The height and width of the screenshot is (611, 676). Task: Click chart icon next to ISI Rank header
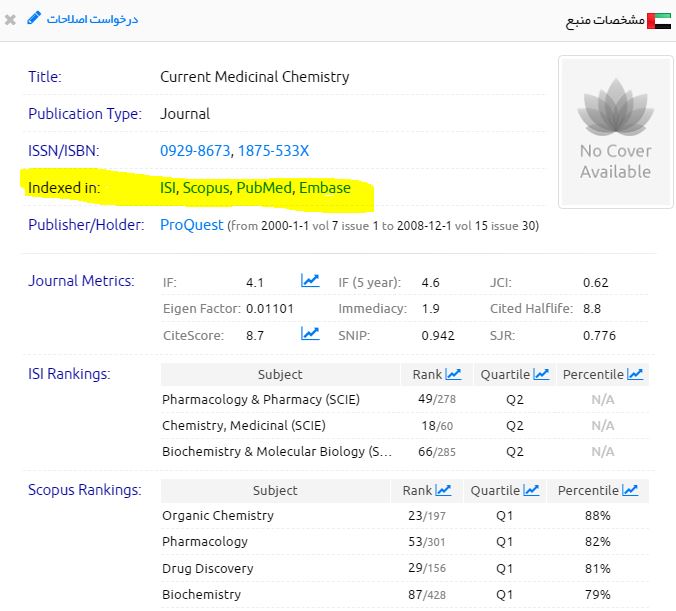453,374
